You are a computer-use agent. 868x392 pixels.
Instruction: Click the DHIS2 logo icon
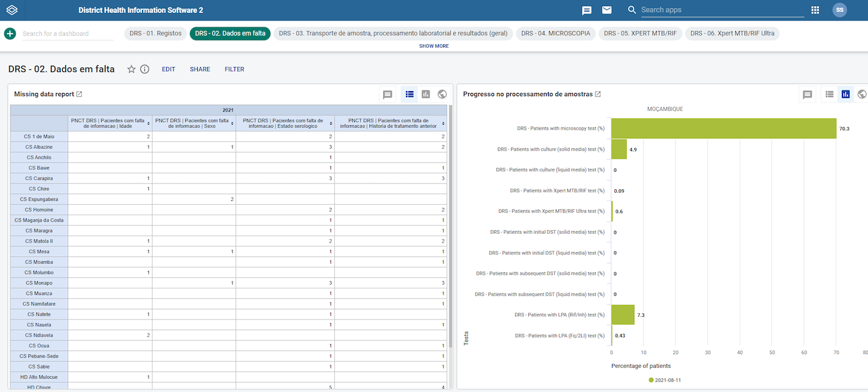[12, 11]
